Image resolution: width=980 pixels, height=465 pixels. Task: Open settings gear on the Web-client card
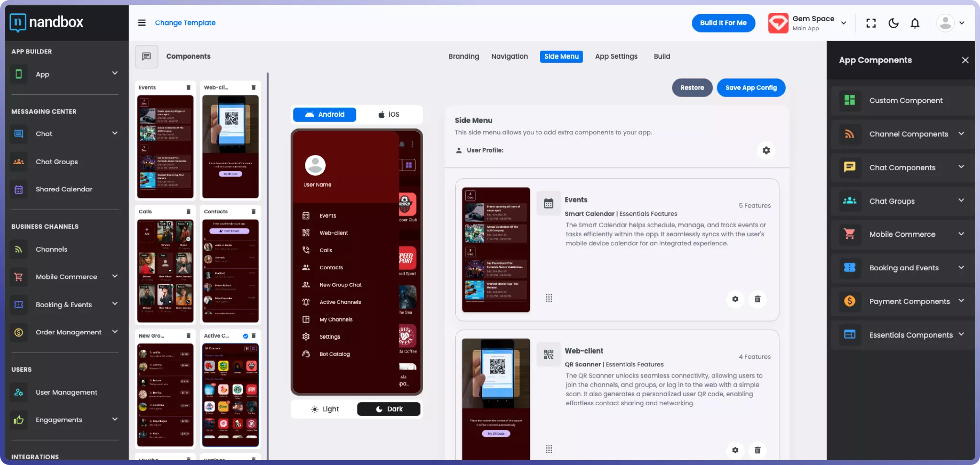coord(735,450)
